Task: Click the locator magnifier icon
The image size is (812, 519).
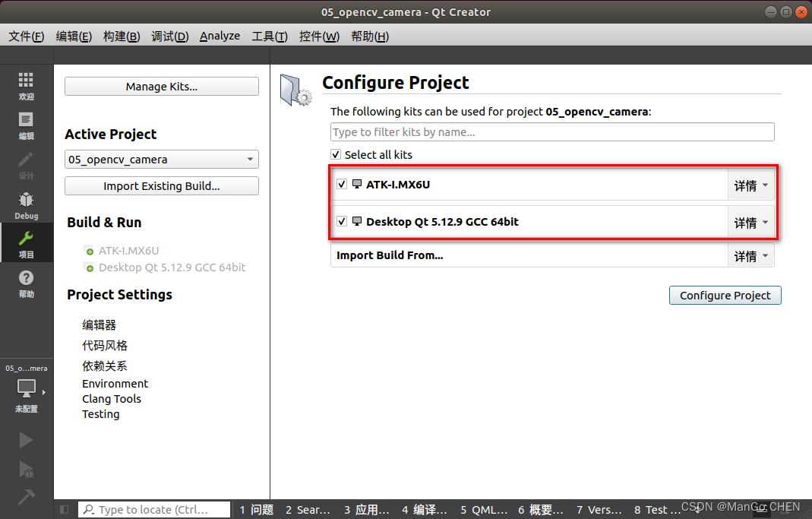Action: (89, 510)
